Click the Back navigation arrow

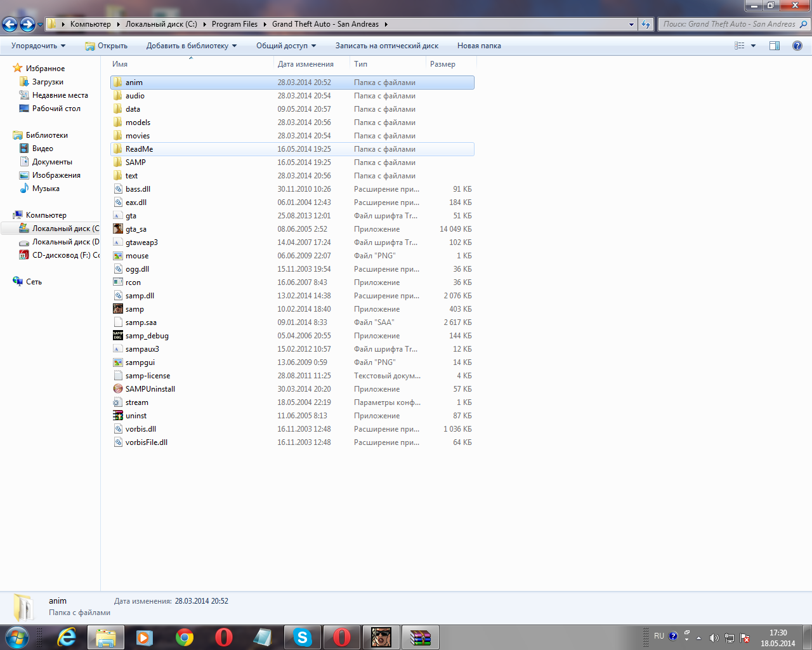(10, 24)
